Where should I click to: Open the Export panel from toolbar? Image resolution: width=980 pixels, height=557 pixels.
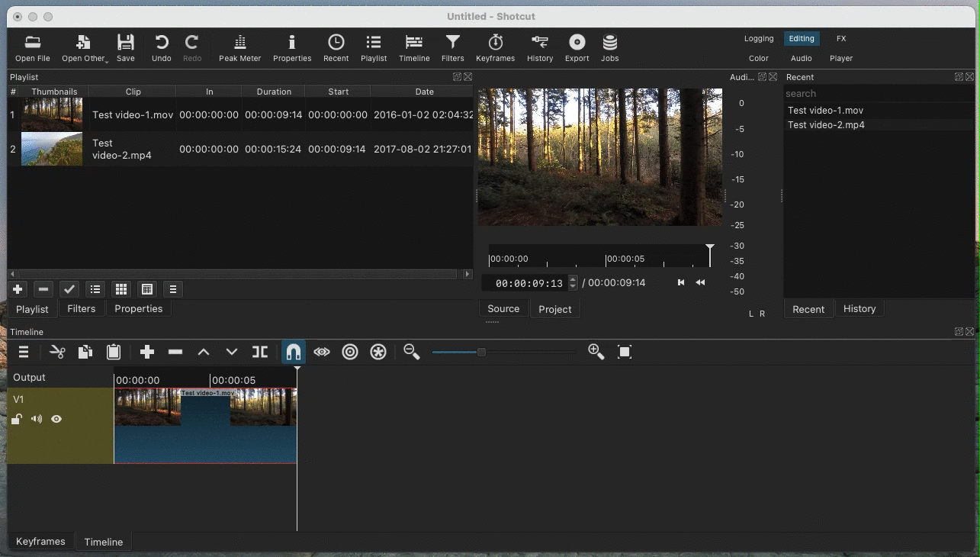click(577, 47)
